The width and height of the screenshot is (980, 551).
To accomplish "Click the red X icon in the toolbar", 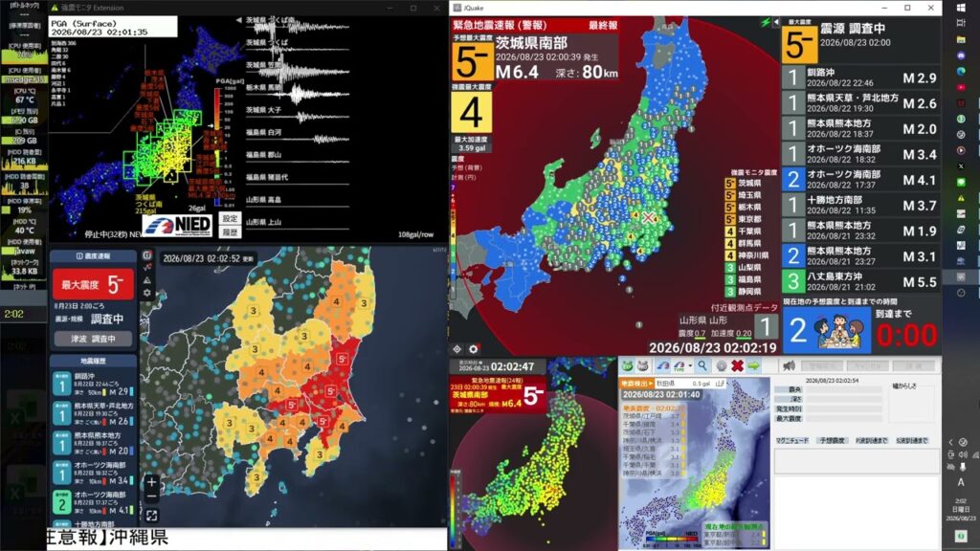I will tap(738, 366).
